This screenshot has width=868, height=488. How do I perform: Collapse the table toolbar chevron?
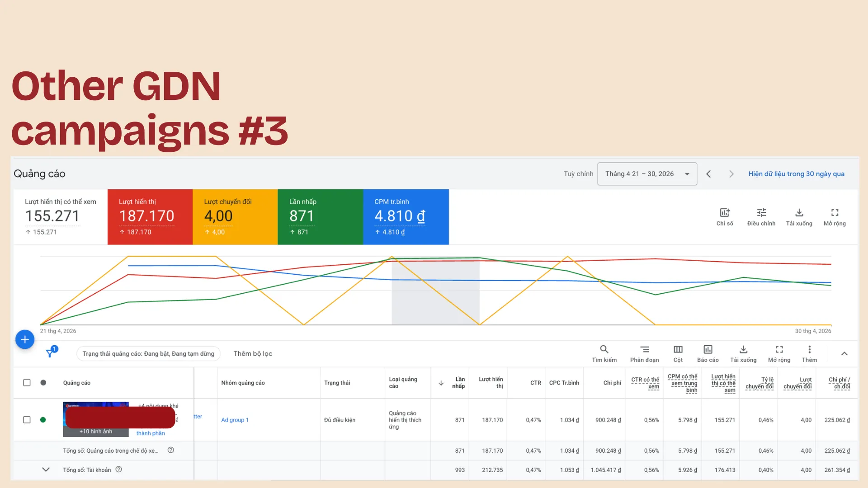[844, 354]
